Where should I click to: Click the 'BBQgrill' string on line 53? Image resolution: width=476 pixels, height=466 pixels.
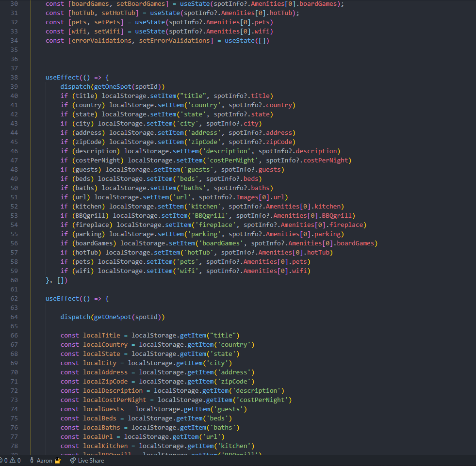(x=210, y=215)
